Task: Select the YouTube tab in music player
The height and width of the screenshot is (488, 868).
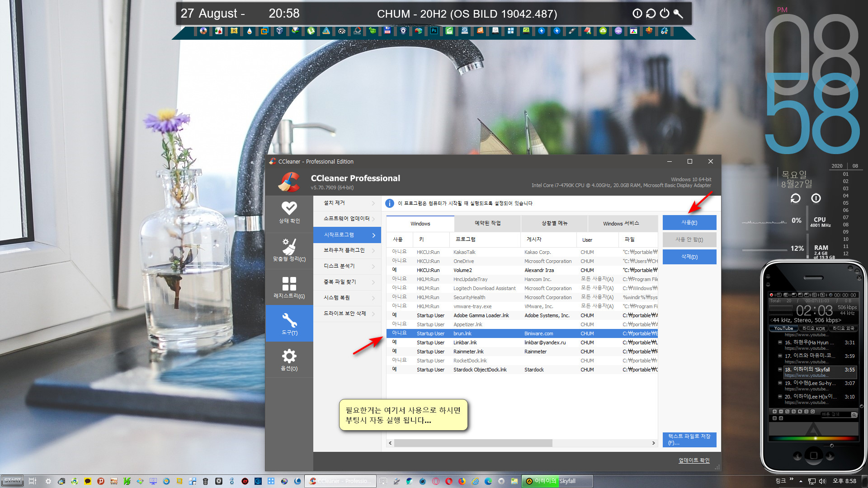Action: [783, 328]
